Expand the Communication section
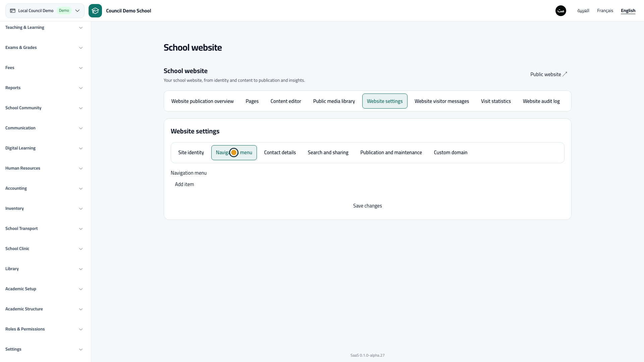This screenshot has width=644, height=362. (44, 128)
